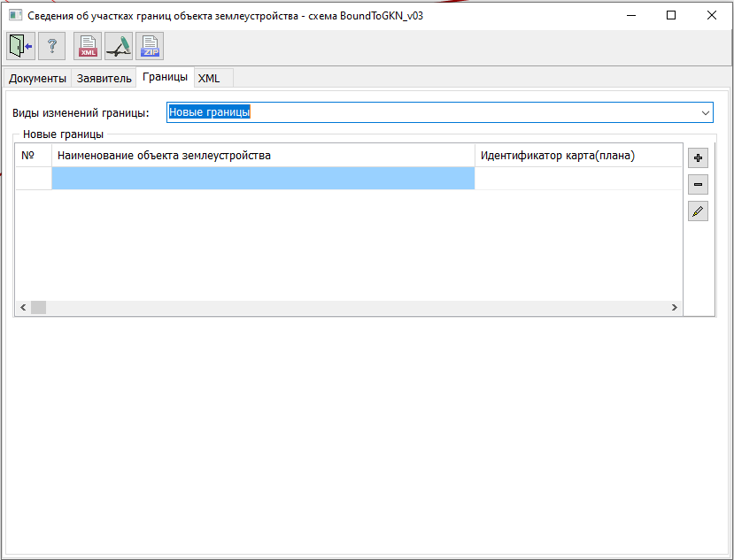Select the highlighted blue name cell
Viewport: 734px width, 560px height.
point(263,179)
